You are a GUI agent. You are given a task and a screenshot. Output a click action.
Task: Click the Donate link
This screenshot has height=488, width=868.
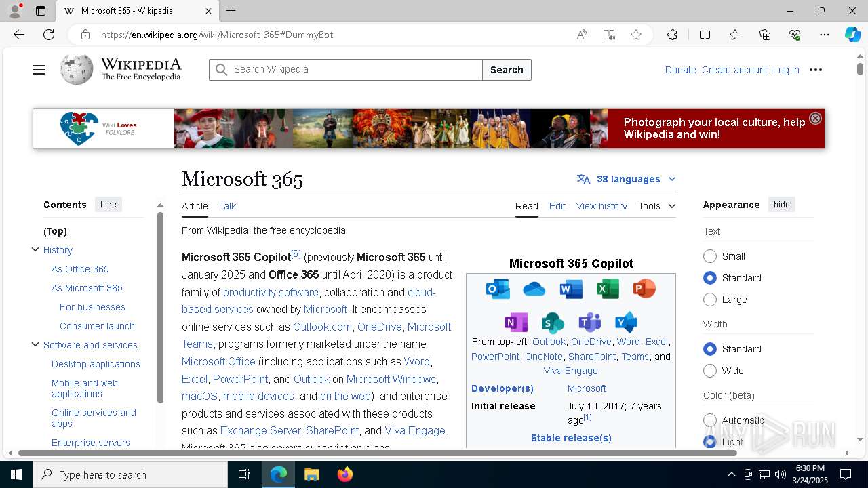pos(680,70)
